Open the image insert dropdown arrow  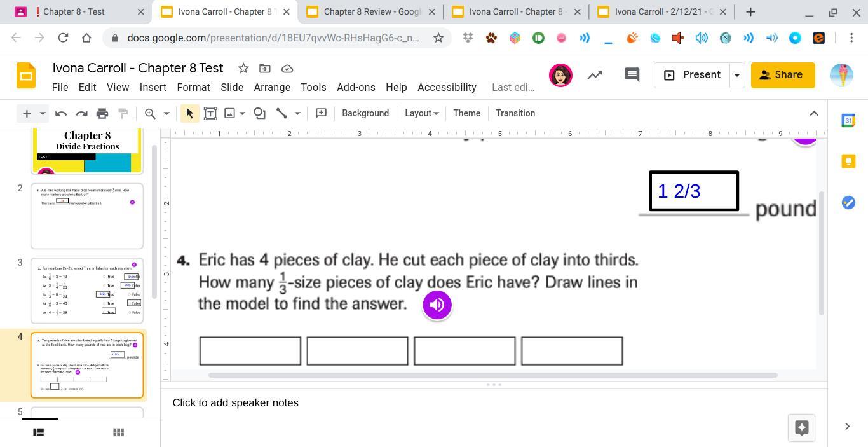(242, 113)
